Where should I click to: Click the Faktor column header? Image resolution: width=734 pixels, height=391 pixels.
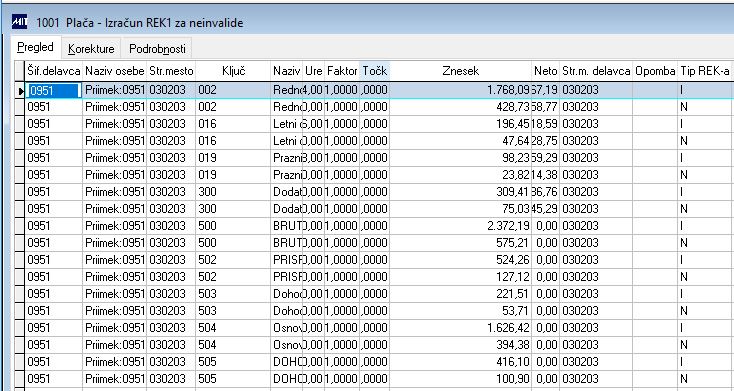click(342, 71)
